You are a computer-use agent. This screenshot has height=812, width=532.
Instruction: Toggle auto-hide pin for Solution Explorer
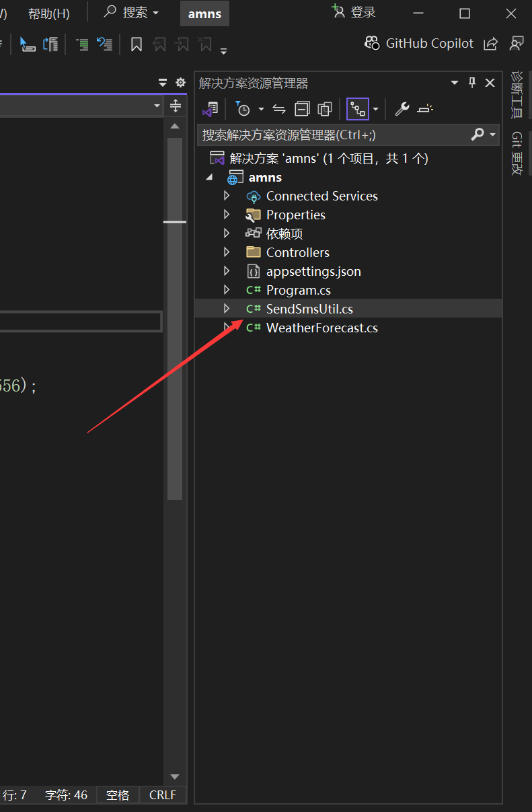point(472,83)
